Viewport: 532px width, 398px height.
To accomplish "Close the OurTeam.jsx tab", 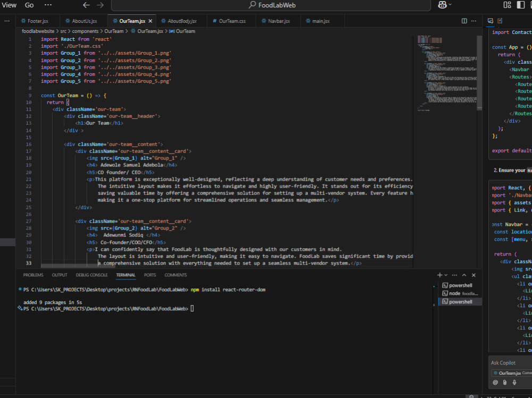I will point(151,21).
